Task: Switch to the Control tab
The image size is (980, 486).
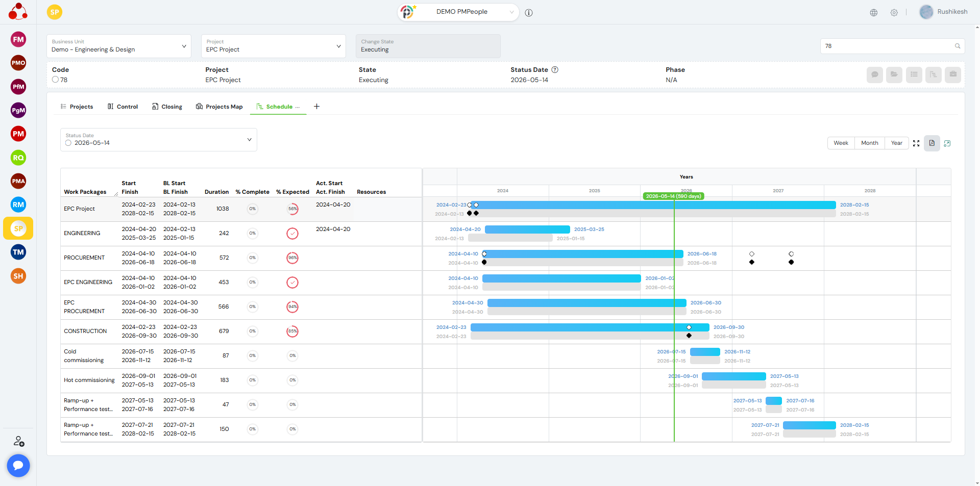Action: coord(122,107)
